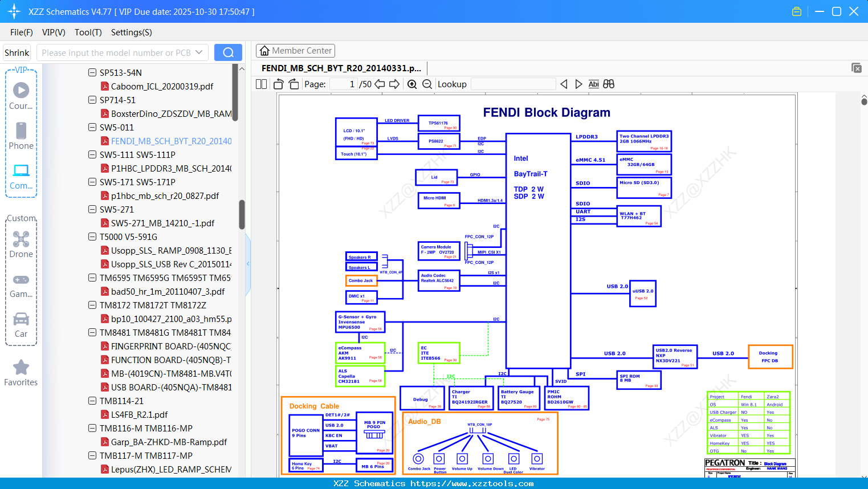Collapse the SW5-271 tree node

92,209
